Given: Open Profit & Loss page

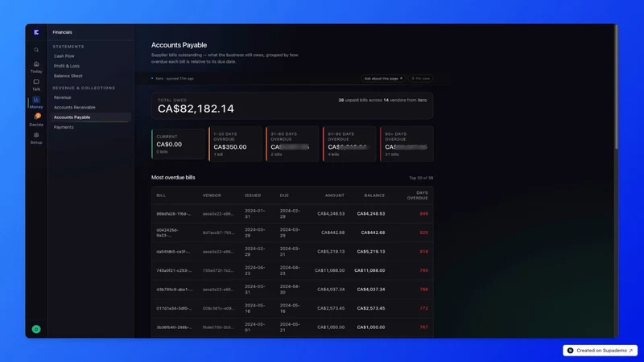Looking at the screenshot, I should coord(67,66).
